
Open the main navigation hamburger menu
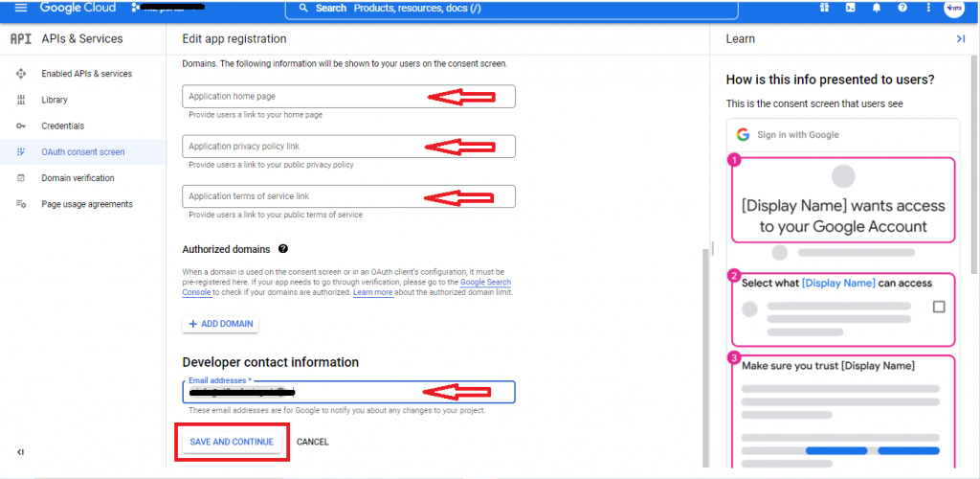(21, 8)
